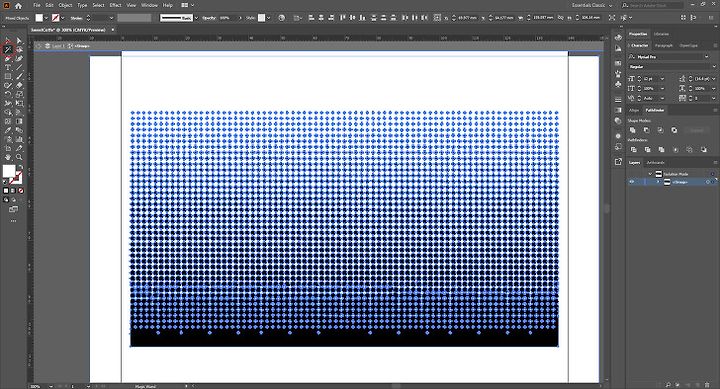Viewport: 720px width, 389px height.
Task: Click the stroke swatch in control bar
Action: [56, 18]
